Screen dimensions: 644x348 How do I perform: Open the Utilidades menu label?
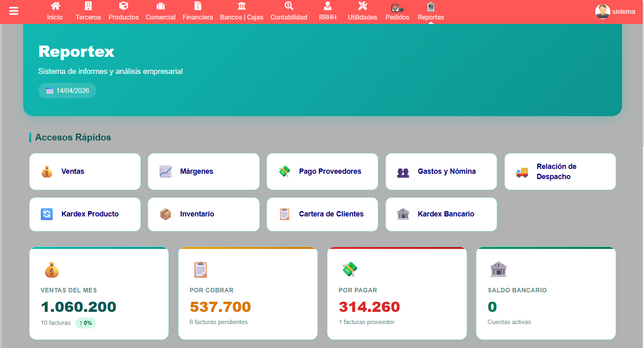click(x=362, y=17)
